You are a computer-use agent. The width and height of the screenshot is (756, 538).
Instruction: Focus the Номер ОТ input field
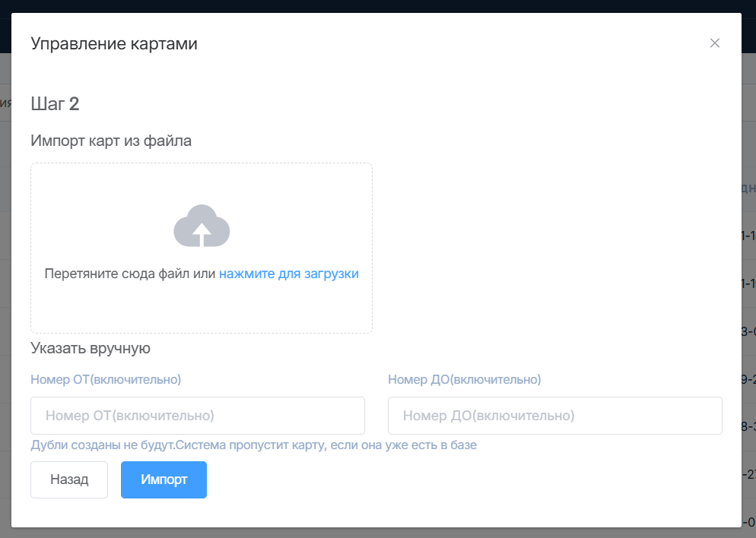click(x=198, y=416)
